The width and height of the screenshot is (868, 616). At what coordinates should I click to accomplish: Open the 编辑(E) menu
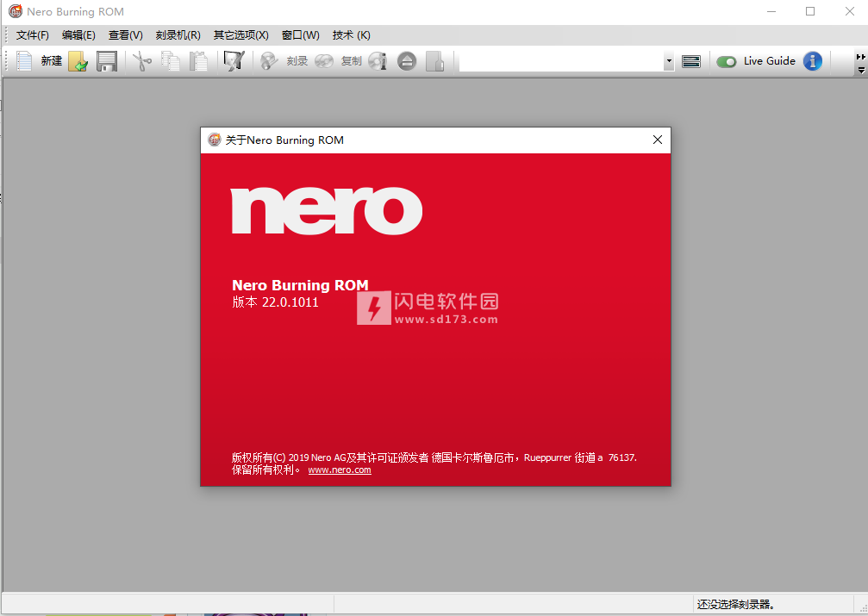pyautogui.click(x=78, y=35)
